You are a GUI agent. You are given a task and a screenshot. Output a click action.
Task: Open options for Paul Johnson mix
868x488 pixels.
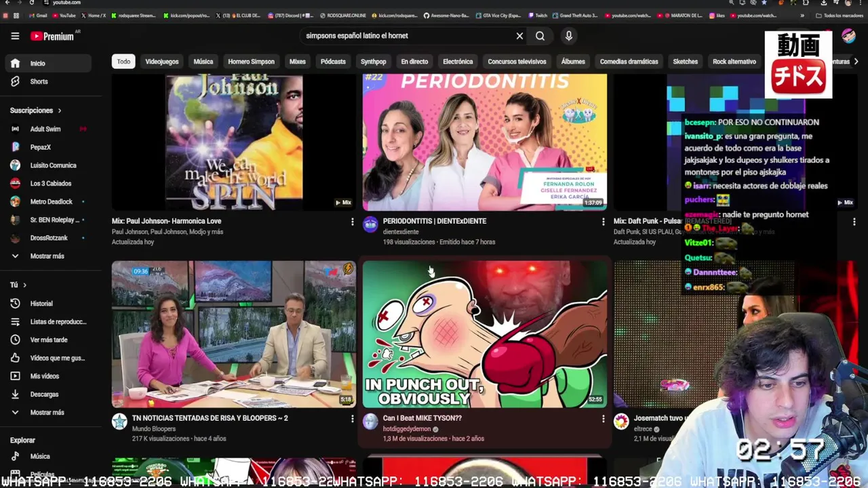tap(352, 222)
